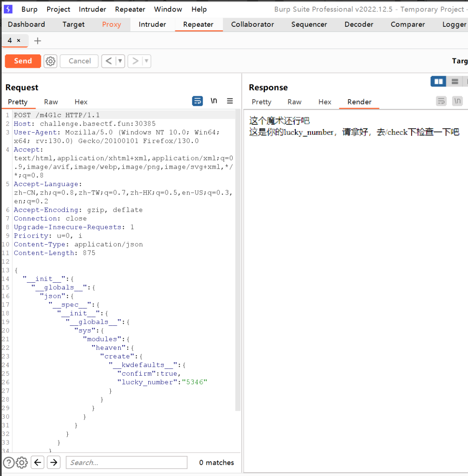
Task: Select the Response Hex view tab
Action: (x=325, y=102)
